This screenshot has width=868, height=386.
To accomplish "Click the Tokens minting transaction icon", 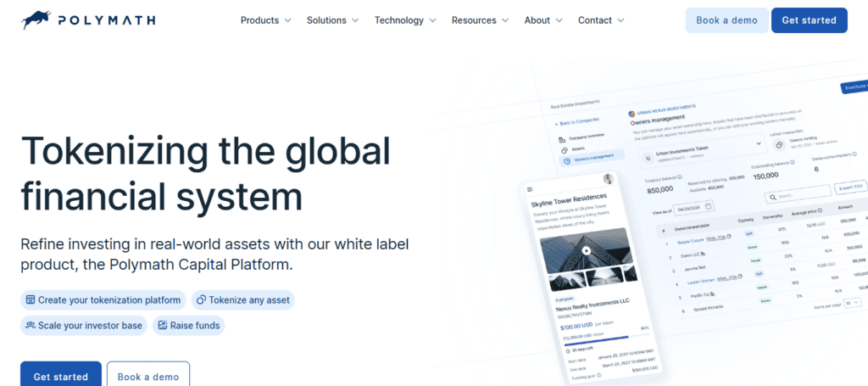I will [x=779, y=145].
